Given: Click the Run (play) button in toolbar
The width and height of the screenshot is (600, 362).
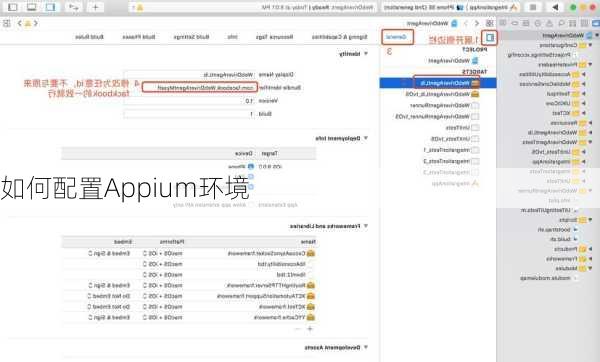Looking at the screenshot, I should pyautogui.click(x=555, y=7).
